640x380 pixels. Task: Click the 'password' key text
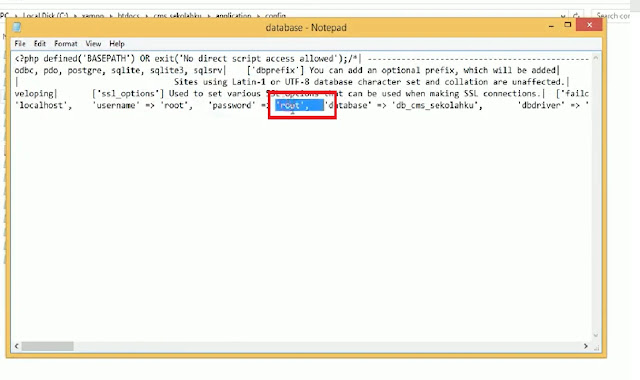click(232, 105)
